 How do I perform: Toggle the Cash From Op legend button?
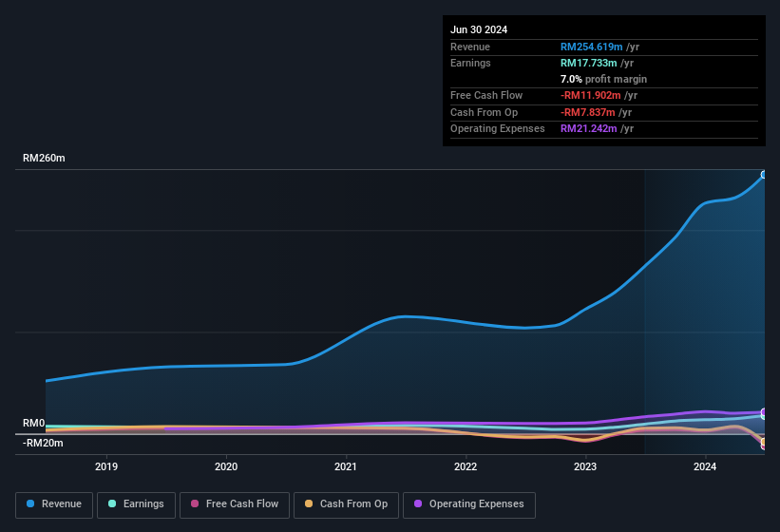[346, 504]
